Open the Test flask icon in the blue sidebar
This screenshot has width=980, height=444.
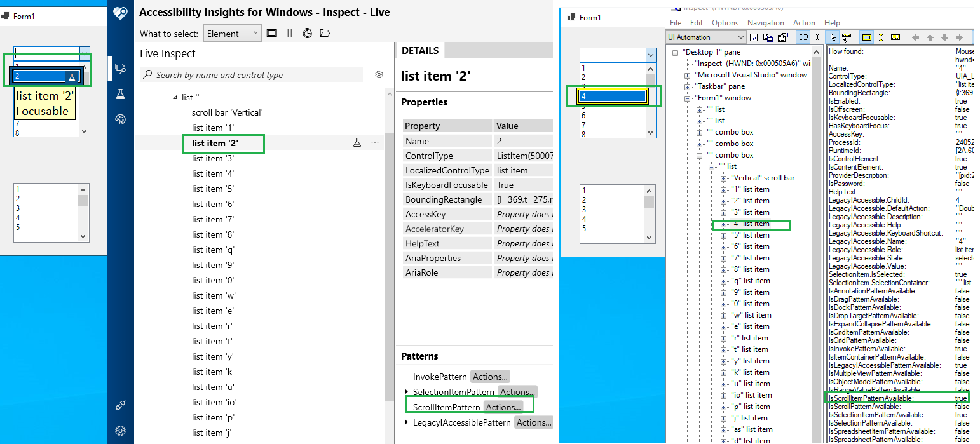[x=120, y=94]
